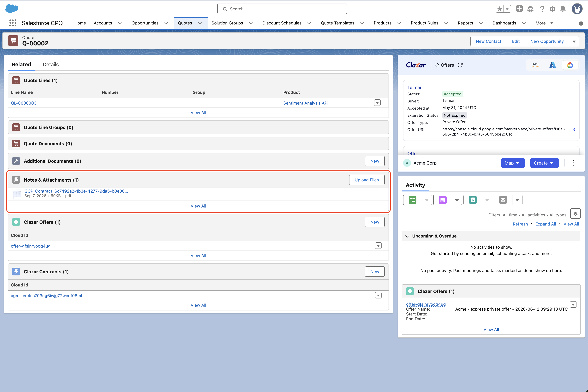Open the Notifications bell
Viewport: 588px width, 392px height.
coord(563,9)
